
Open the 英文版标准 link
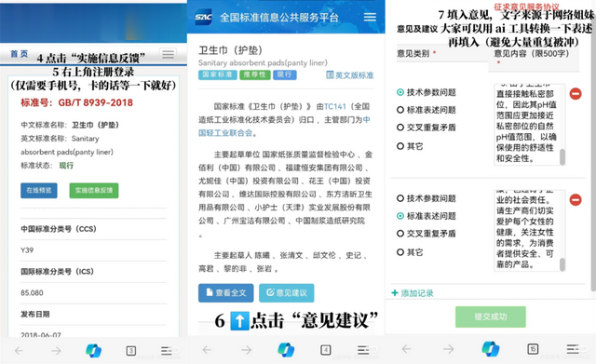(350, 75)
